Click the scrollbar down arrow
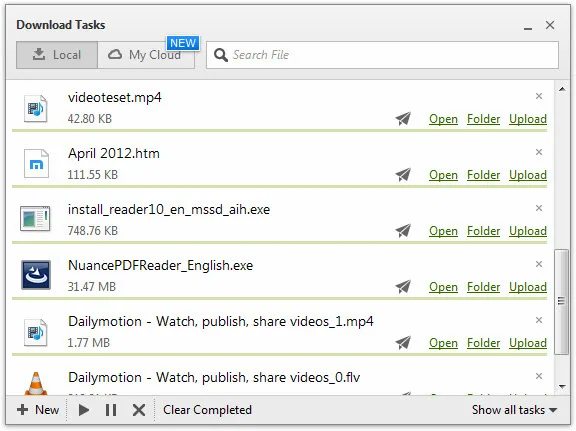Viewport: 576px width, 431px height. click(562, 387)
